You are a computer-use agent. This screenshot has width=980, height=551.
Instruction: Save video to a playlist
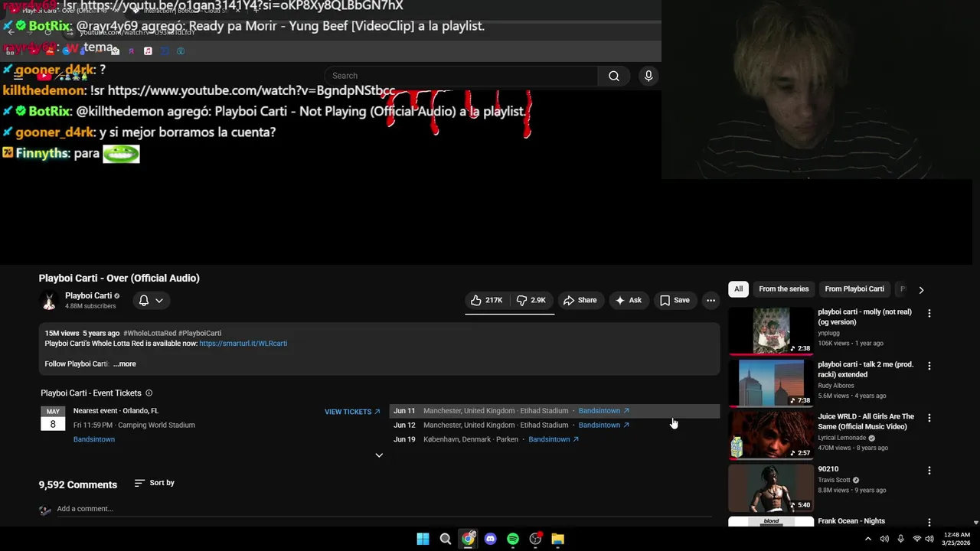pos(675,300)
